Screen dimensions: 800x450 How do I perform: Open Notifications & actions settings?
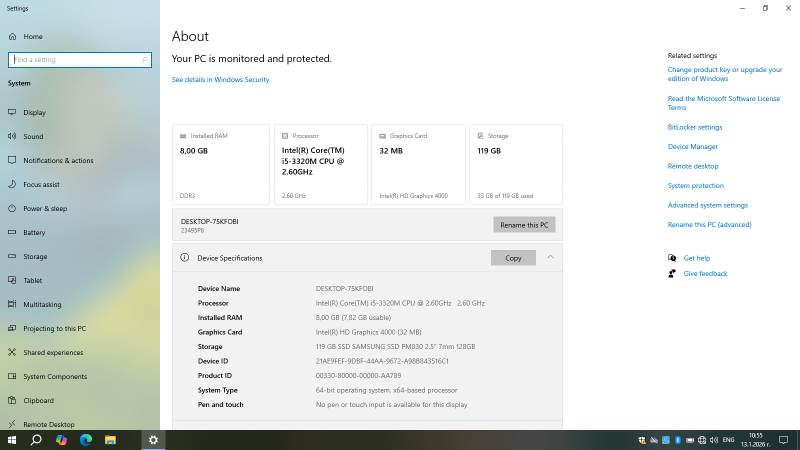pos(58,161)
